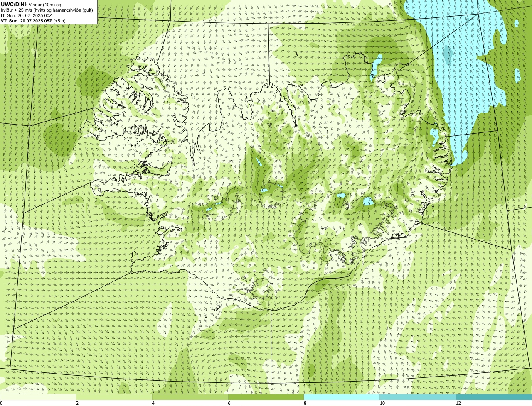Click the colorbar tick label '6'
The height and width of the screenshot is (406, 532).
click(x=229, y=403)
